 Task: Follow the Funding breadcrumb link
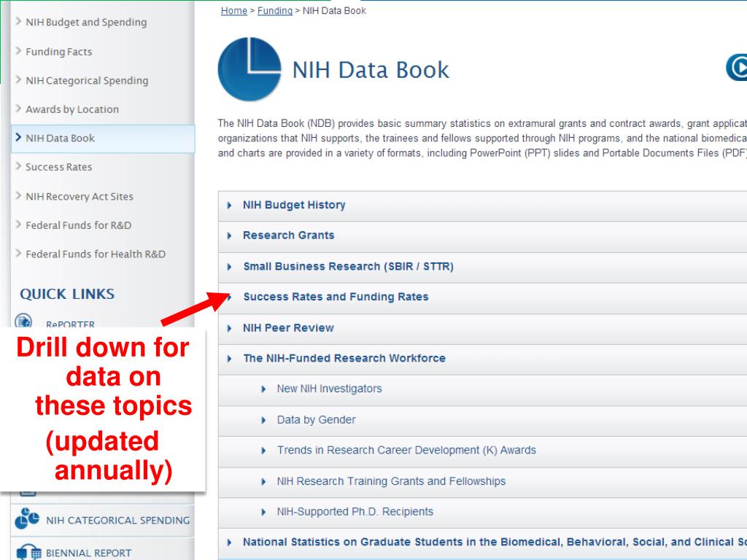point(275,10)
